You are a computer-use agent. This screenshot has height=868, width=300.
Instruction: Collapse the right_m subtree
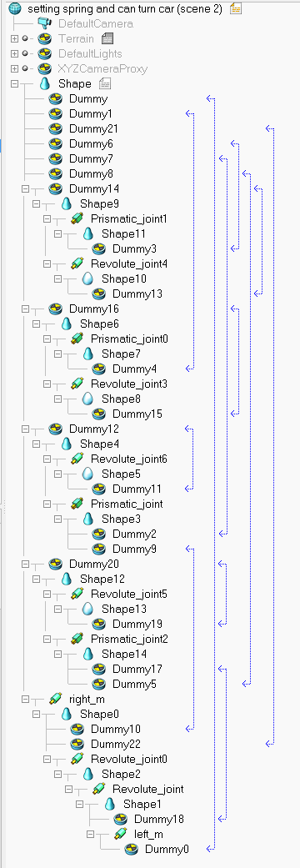(x=25, y=700)
